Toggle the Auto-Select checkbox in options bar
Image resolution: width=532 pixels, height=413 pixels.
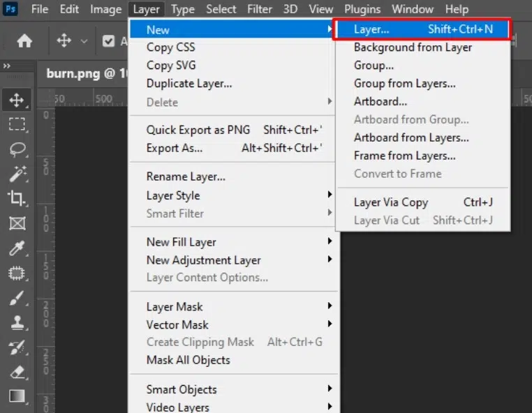pos(108,41)
